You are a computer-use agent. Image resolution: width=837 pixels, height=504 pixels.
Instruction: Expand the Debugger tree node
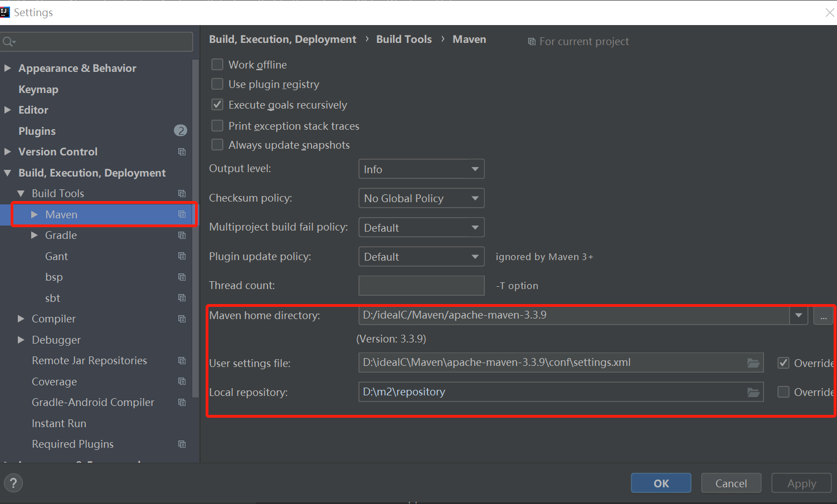pyautogui.click(x=21, y=340)
